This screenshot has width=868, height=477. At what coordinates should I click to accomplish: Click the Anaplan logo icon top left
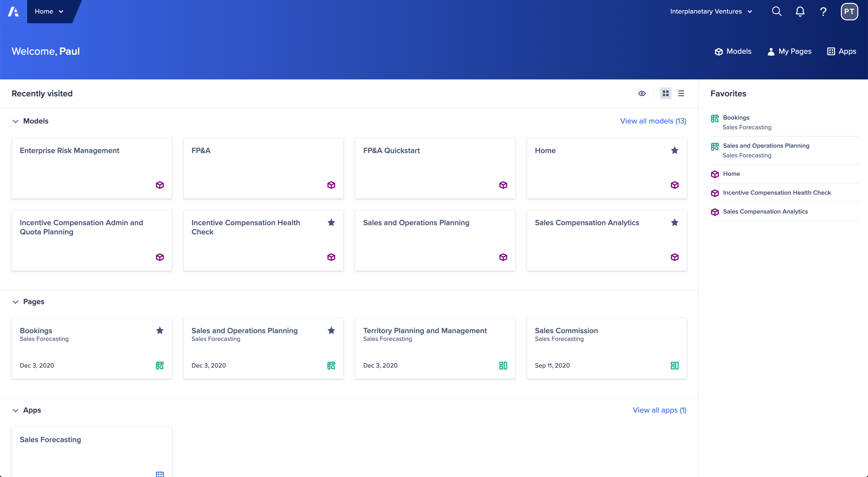click(x=13, y=11)
